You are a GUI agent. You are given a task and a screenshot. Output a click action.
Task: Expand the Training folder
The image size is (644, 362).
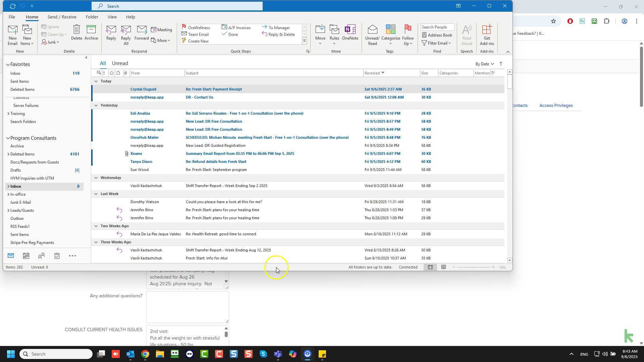[x=8, y=114]
